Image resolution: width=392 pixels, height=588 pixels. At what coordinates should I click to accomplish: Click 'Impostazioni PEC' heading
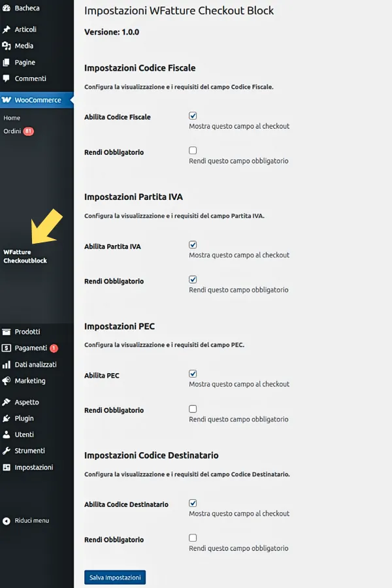coord(120,326)
